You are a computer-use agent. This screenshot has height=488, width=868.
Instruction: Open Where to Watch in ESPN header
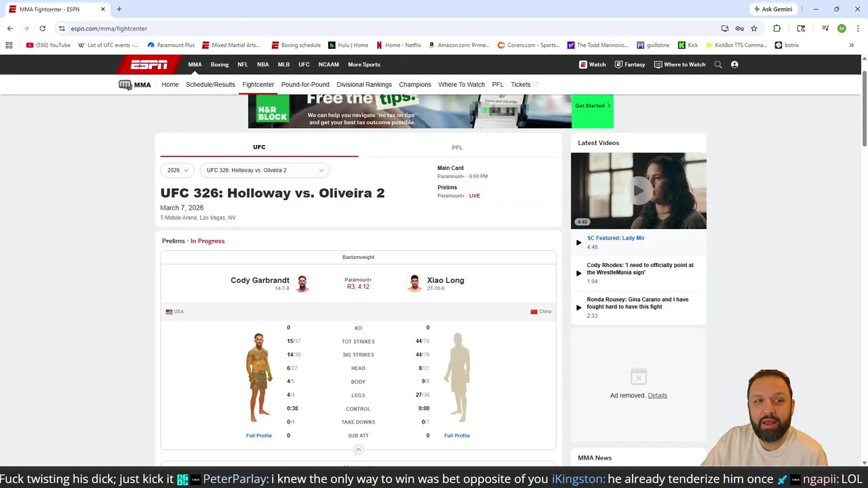tap(679, 64)
